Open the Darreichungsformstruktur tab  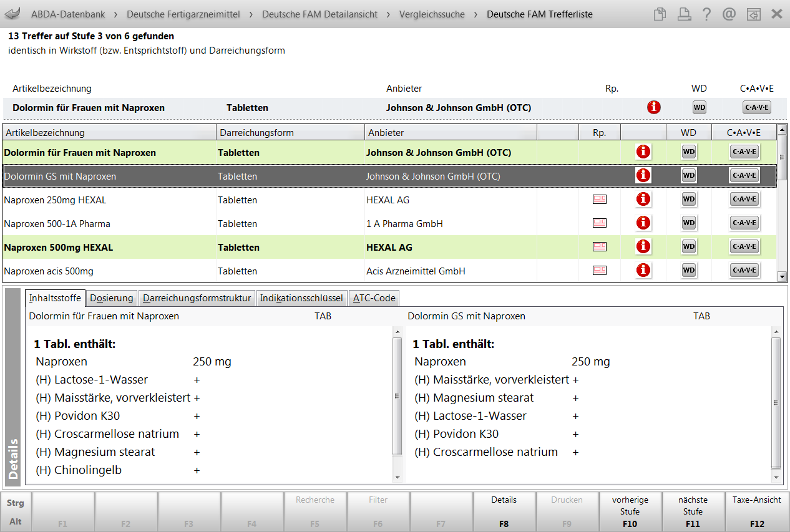(x=197, y=298)
